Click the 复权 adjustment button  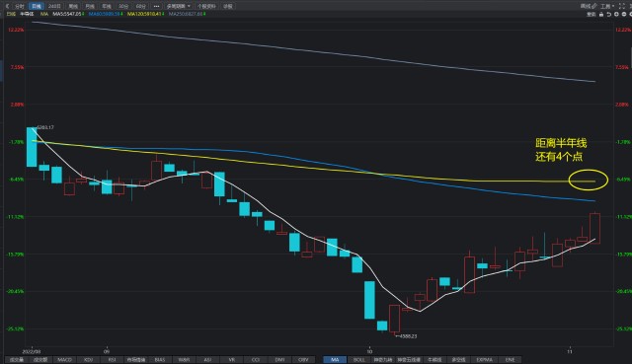pos(592,14)
